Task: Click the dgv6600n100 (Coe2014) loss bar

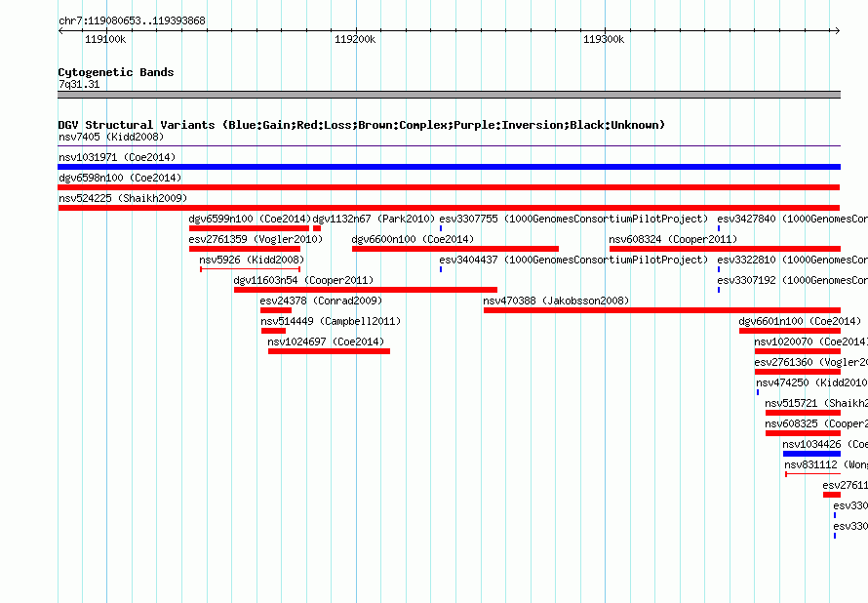Action: 455,249
